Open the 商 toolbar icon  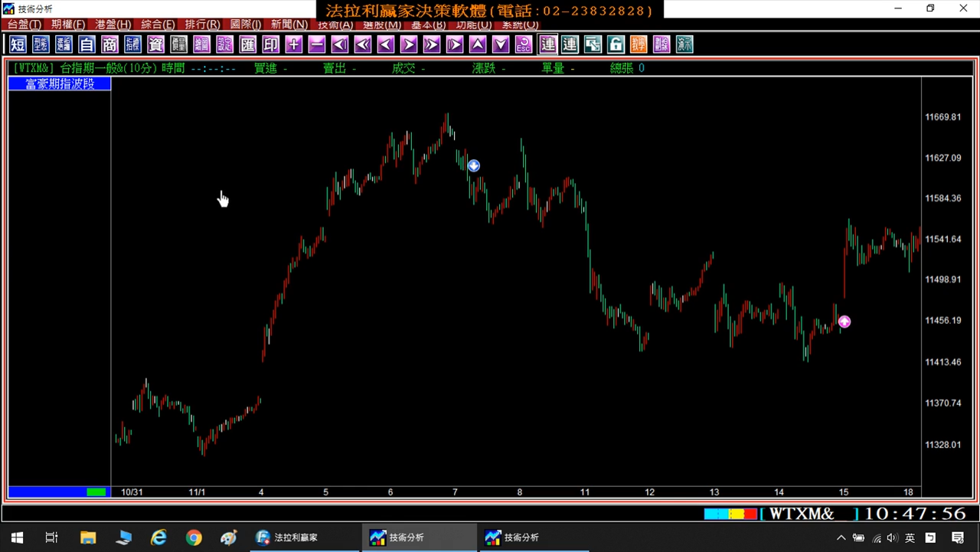tap(109, 44)
